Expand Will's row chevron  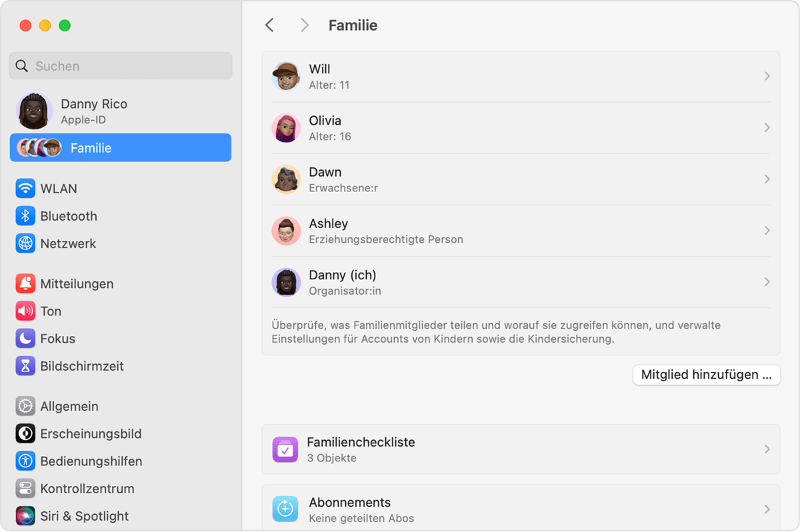pyautogui.click(x=767, y=76)
